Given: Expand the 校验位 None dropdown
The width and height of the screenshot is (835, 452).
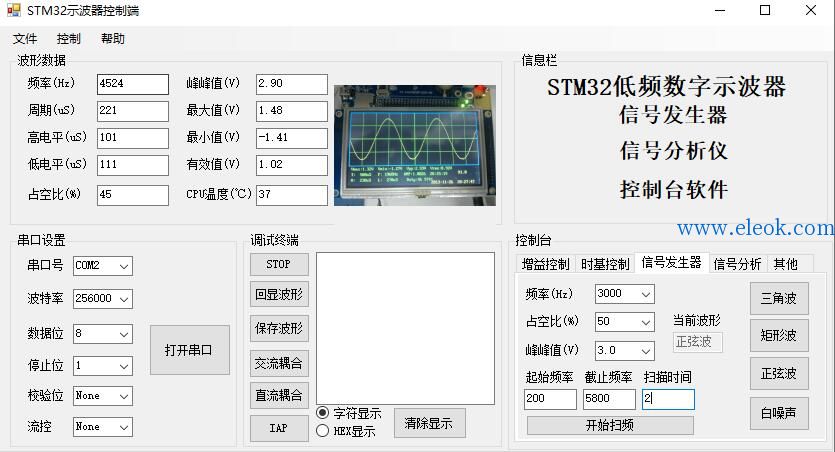Looking at the screenshot, I should click(124, 397).
